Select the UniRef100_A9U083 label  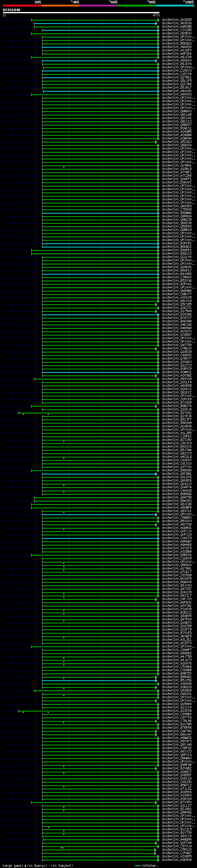177,94
